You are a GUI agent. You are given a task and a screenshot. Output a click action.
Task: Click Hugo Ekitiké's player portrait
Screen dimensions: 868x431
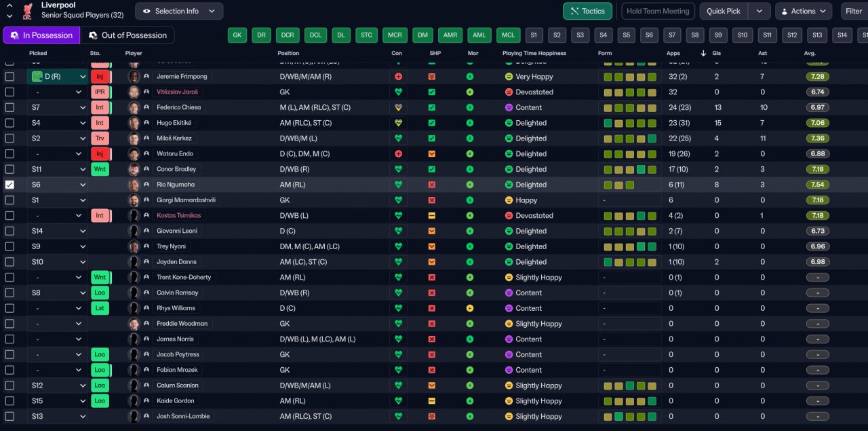click(x=134, y=123)
